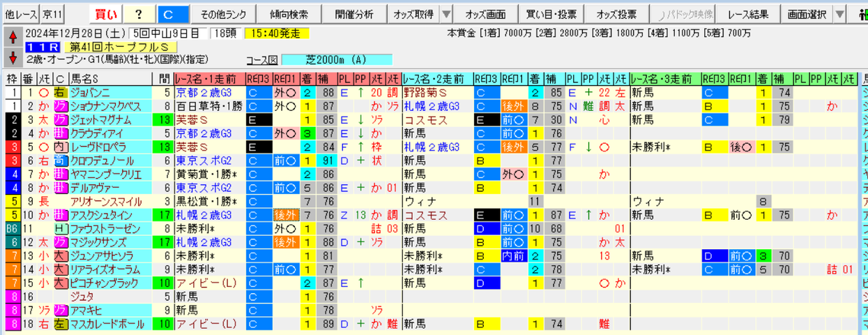Click the red up arrow for previous race
The image size is (868, 335).
(x=13, y=38)
